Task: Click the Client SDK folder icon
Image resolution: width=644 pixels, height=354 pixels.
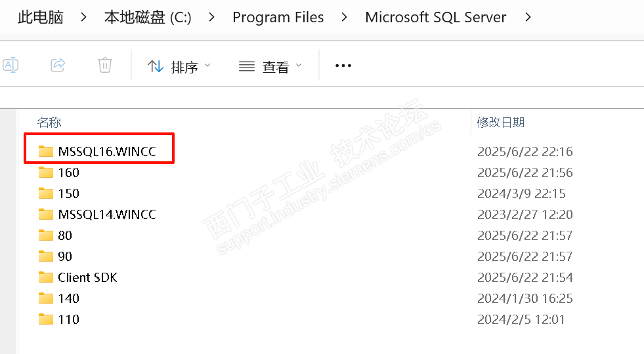Action: pyautogui.click(x=45, y=277)
